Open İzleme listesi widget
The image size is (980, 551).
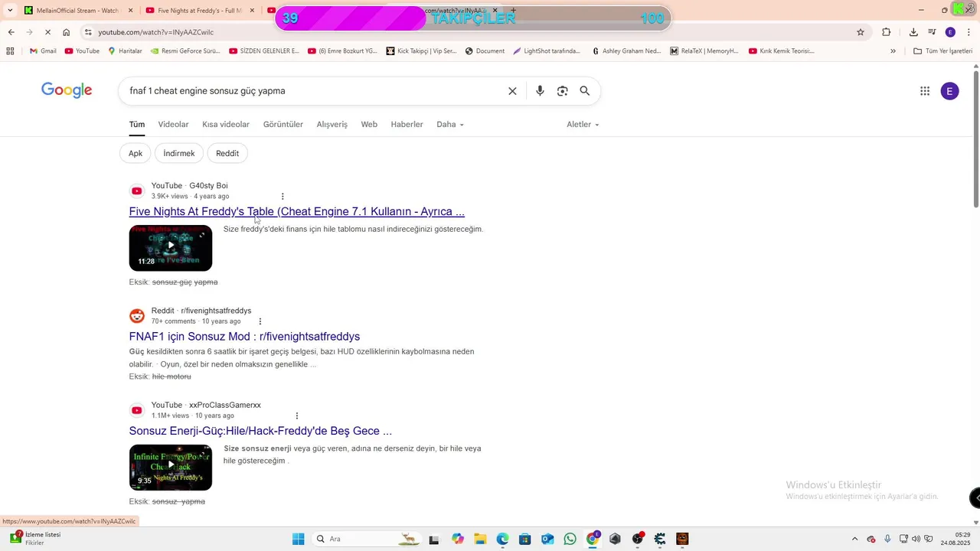point(36,539)
